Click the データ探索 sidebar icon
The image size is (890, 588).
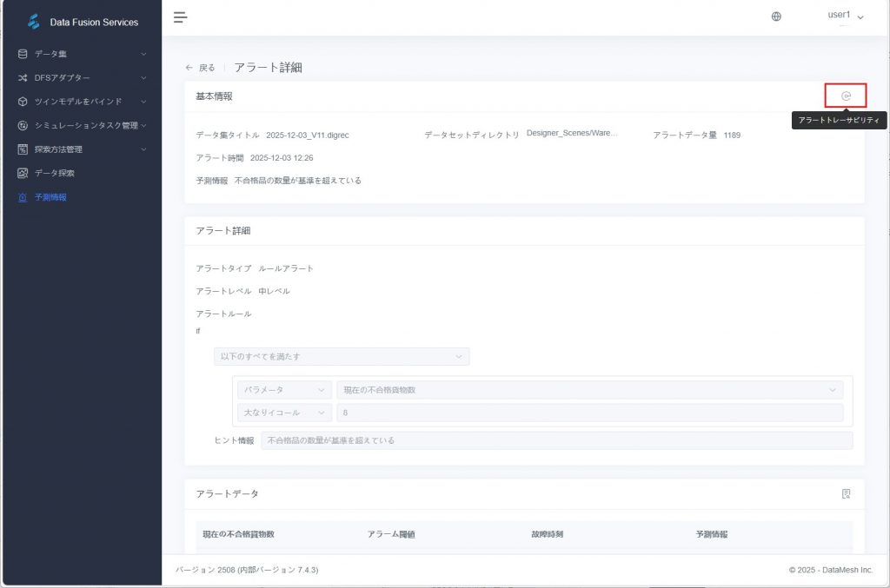click(x=23, y=173)
